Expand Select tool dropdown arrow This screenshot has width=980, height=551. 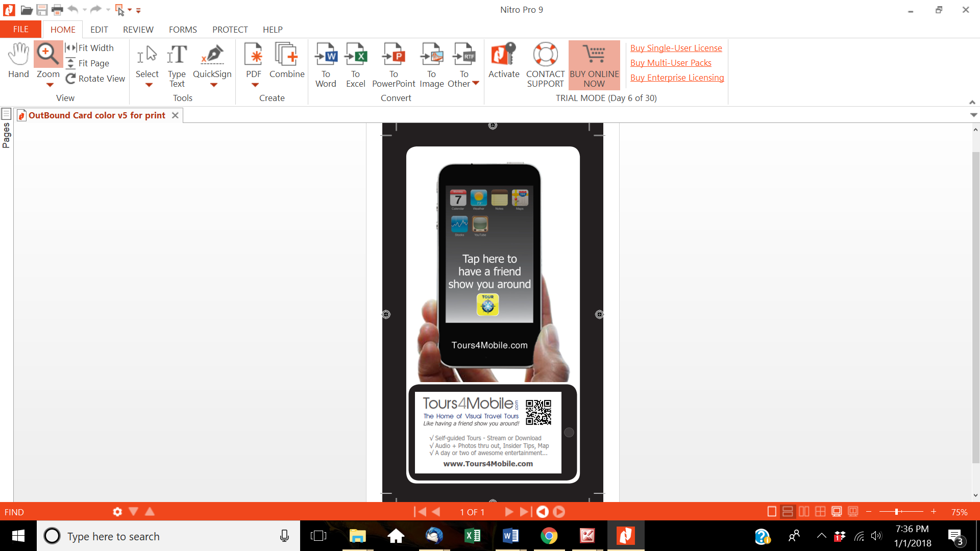(149, 85)
